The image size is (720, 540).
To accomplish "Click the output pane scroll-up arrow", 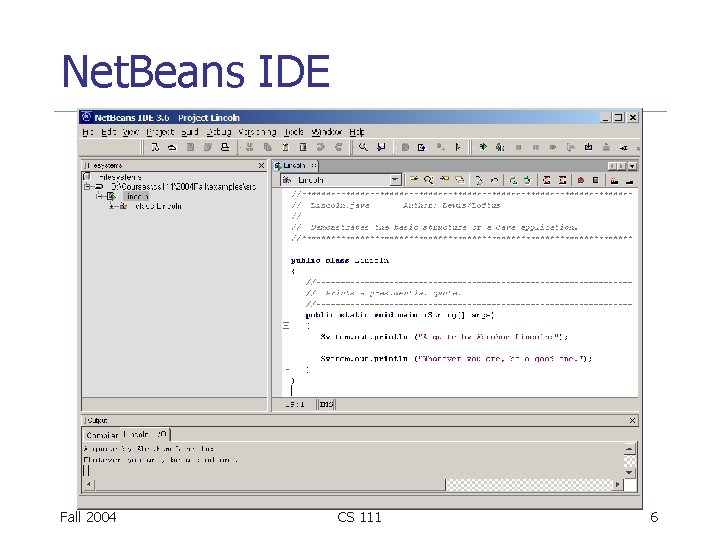I will click(x=629, y=448).
